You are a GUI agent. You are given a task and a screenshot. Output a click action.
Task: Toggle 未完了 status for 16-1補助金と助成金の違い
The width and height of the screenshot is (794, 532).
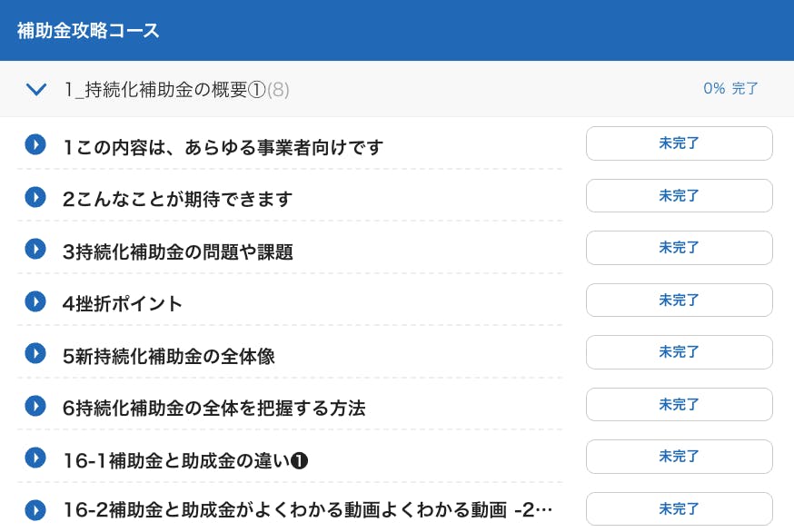coord(679,457)
